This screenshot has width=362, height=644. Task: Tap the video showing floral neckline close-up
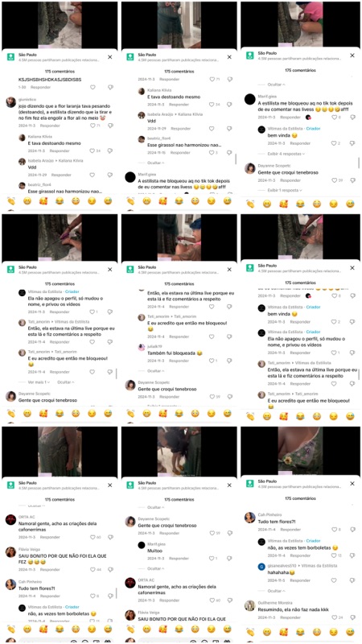[300, 451]
